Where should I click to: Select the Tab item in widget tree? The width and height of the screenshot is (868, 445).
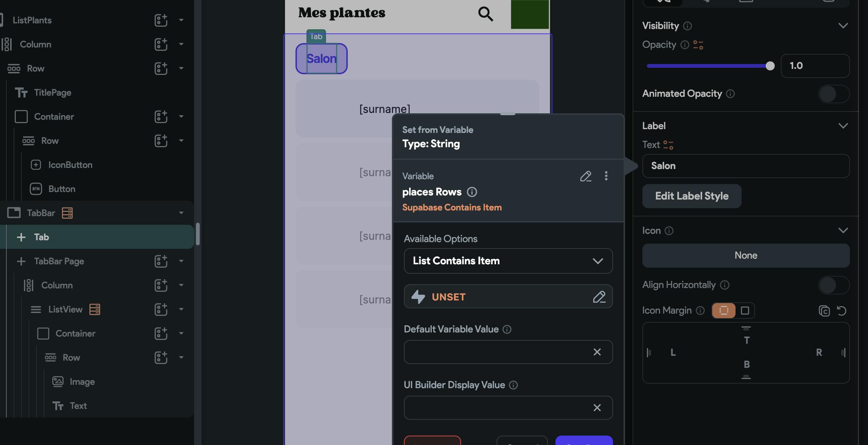[41, 237]
